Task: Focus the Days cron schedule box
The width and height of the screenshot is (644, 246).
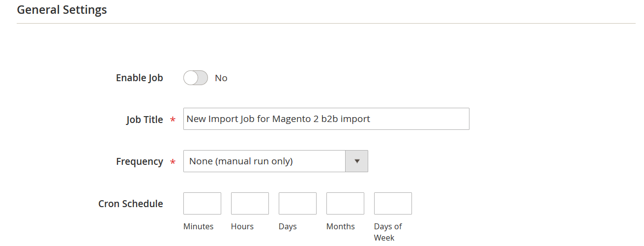Action: [x=297, y=203]
